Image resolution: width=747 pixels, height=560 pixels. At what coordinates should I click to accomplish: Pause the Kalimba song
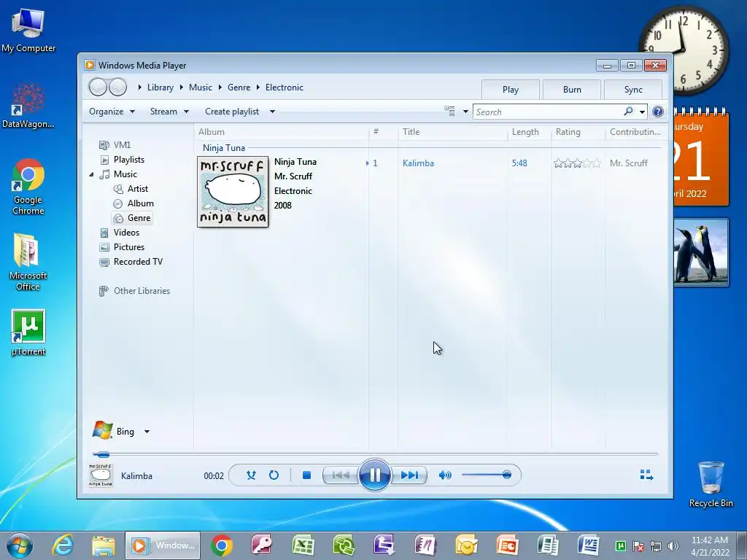[x=375, y=475]
